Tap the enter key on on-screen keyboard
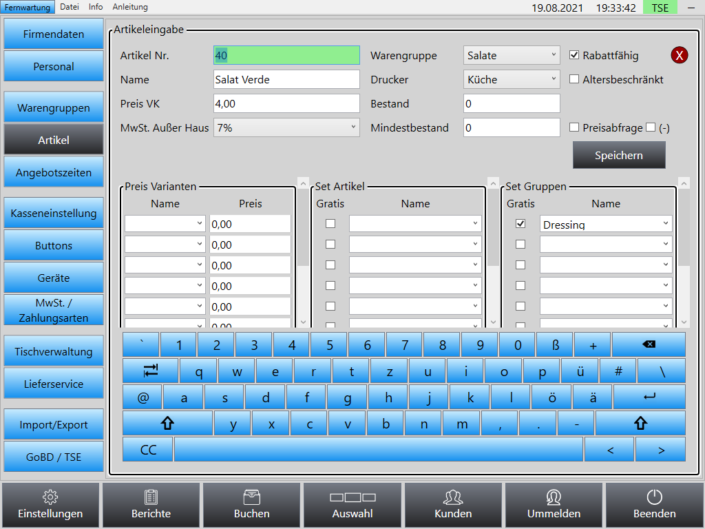 coord(650,397)
